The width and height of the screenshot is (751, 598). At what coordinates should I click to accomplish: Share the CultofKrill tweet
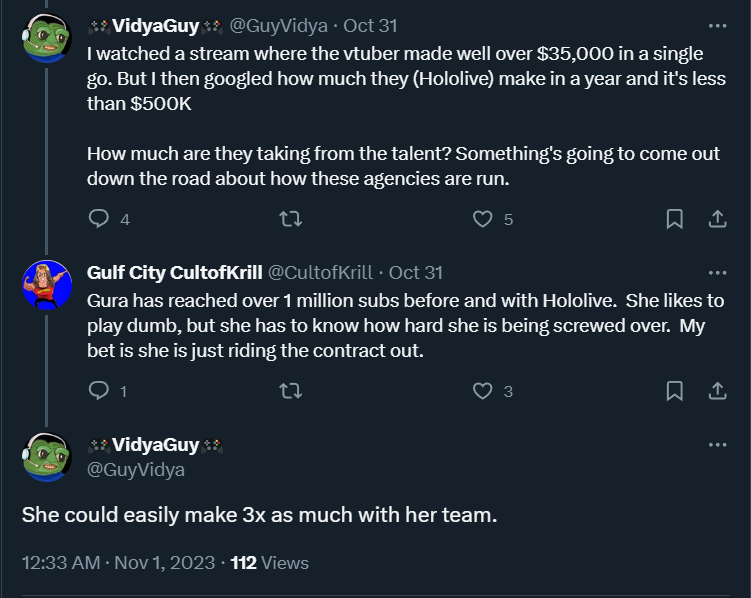click(717, 390)
